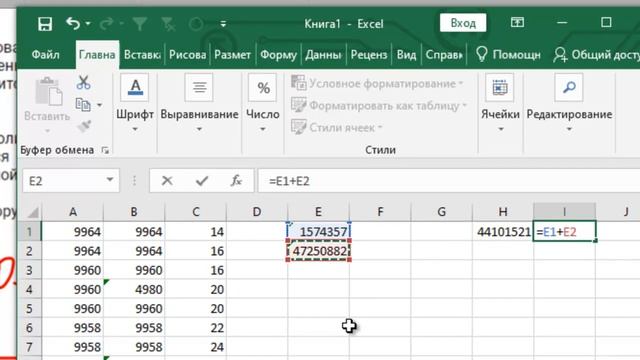Open Customize Quick Access Toolbar dropdown
Screen dimensions: 640x360
[223, 24]
